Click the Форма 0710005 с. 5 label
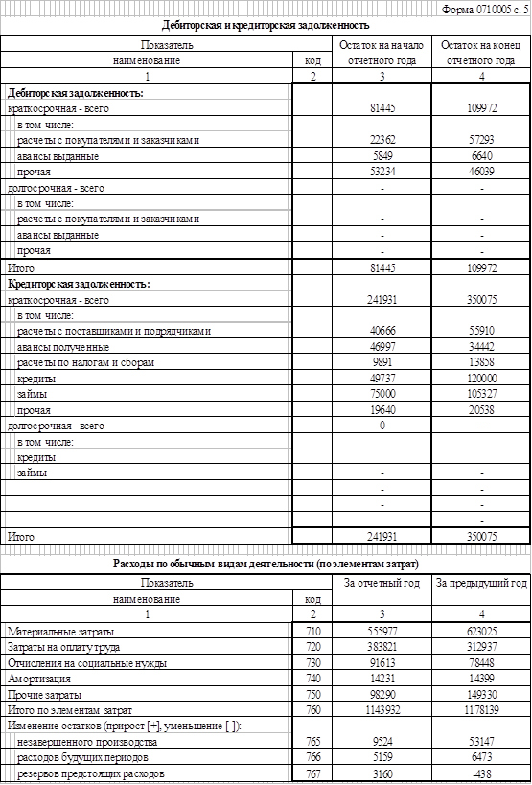The image size is (532, 785). pyautogui.click(x=485, y=9)
